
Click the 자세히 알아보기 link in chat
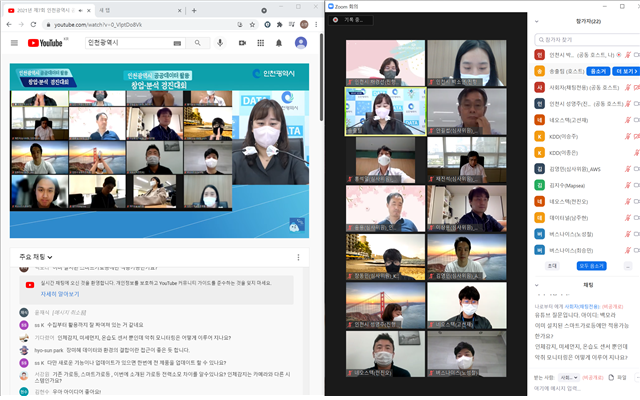click(x=61, y=296)
